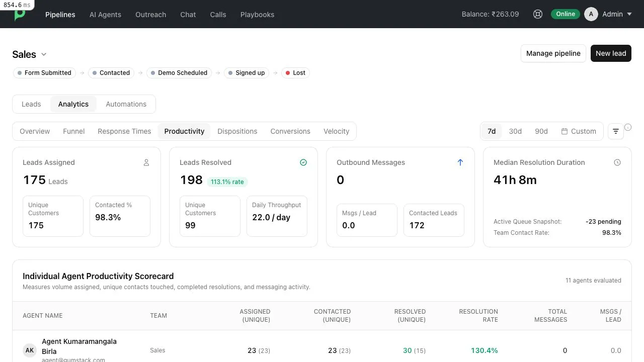This screenshot has height=362, width=644.
Task: Select the 30d time range
Action: (x=515, y=131)
